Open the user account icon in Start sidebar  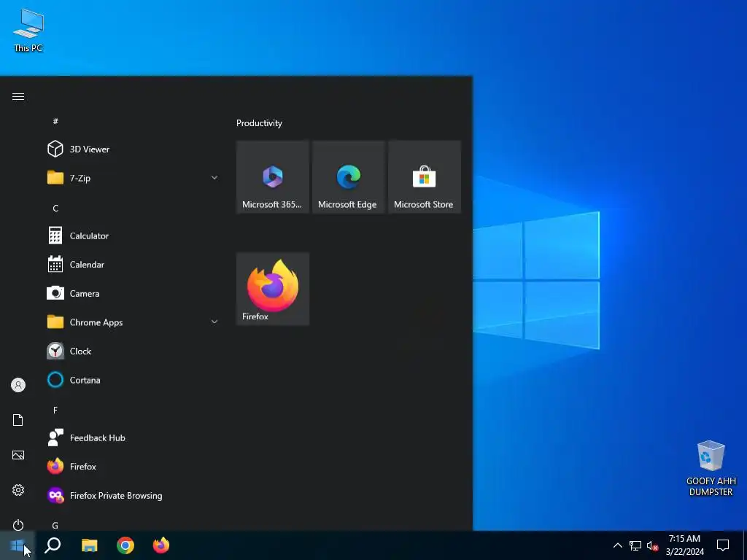click(x=18, y=385)
